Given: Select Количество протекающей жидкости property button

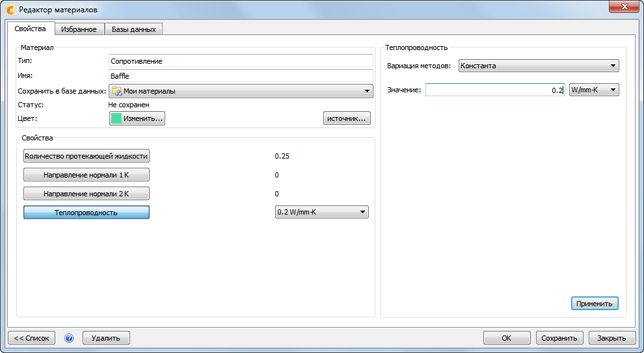Looking at the screenshot, I should tap(87, 156).
